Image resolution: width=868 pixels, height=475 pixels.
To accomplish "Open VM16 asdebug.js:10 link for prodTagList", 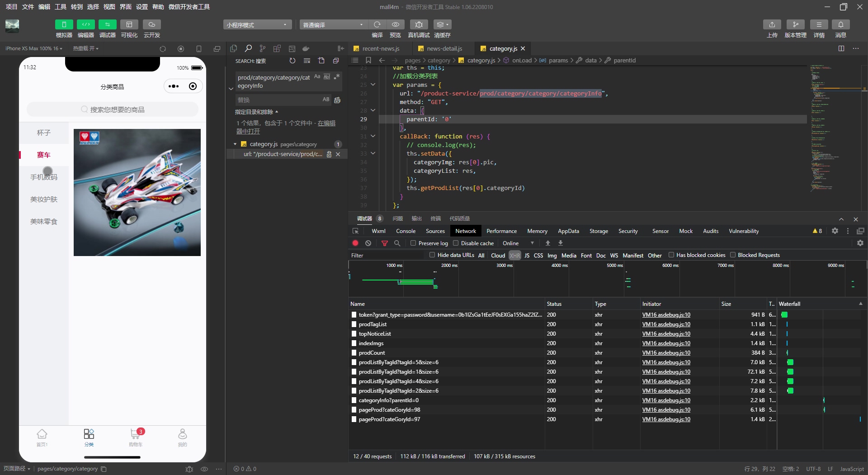I will pyautogui.click(x=666, y=324).
